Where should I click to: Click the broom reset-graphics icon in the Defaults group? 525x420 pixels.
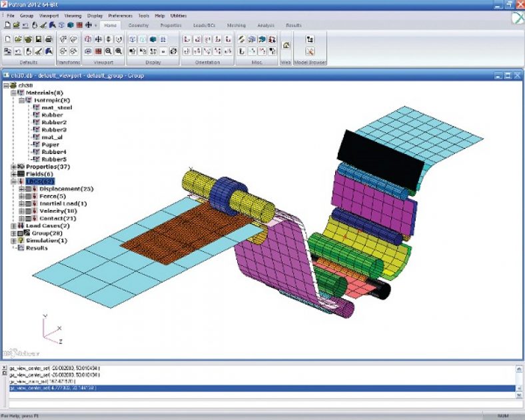39,51
